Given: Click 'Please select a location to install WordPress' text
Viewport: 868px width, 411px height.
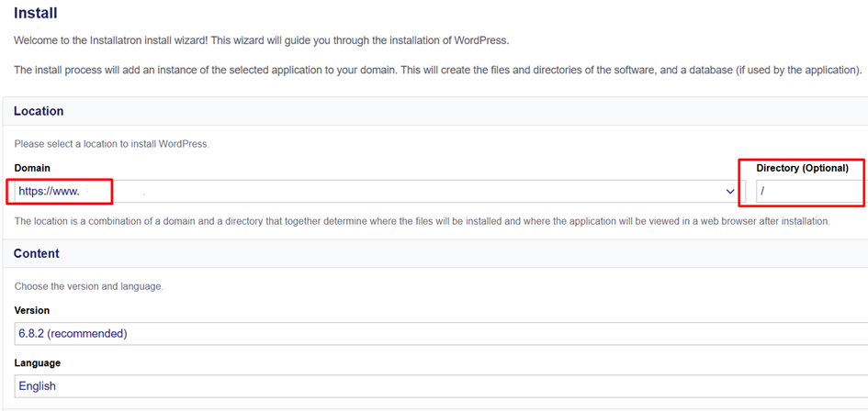Looking at the screenshot, I should [111, 144].
